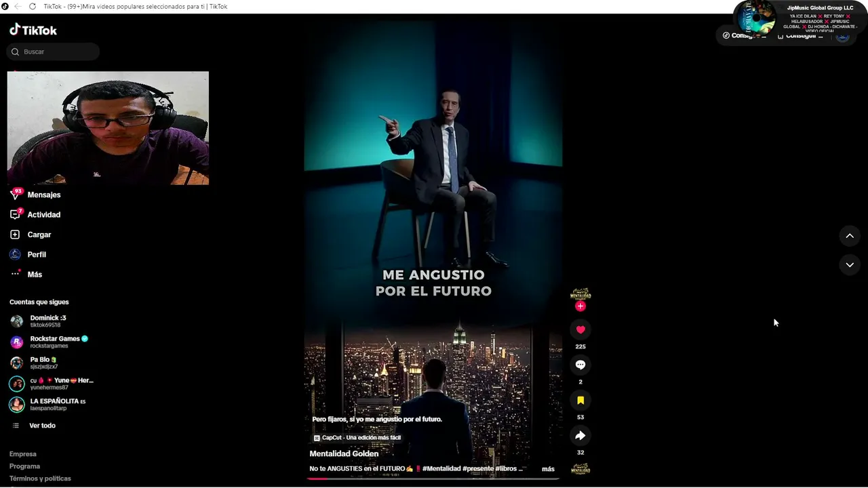Click the magnifier icon in the search box
The width and height of the screenshot is (868, 488).
point(16,52)
